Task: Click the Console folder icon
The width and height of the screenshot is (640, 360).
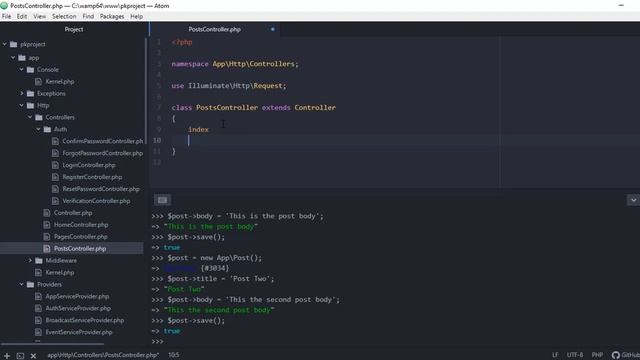Action: pos(31,70)
